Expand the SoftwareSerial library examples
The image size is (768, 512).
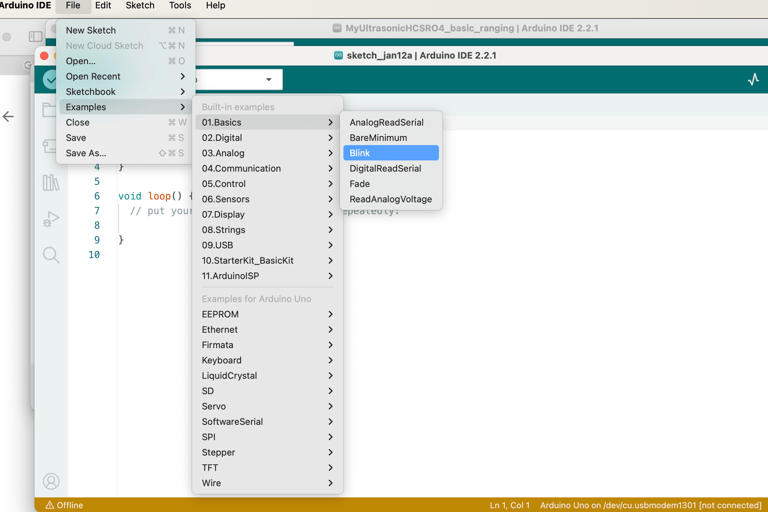(267, 422)
